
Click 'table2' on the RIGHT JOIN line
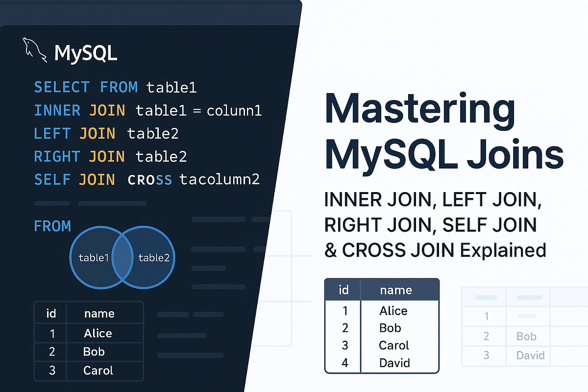tap(162, 156)
